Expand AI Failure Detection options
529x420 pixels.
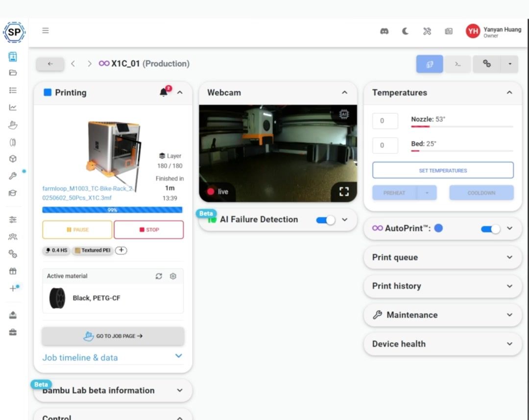click(344, 220)
